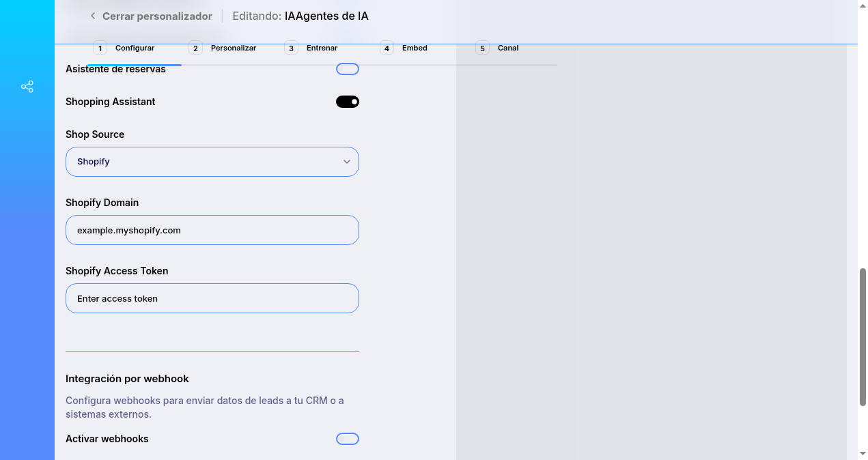Viewport: 868px width, 460px height.
Task: Select the numbered circle for step 2 Personalizar
Action: click(195, 48)
